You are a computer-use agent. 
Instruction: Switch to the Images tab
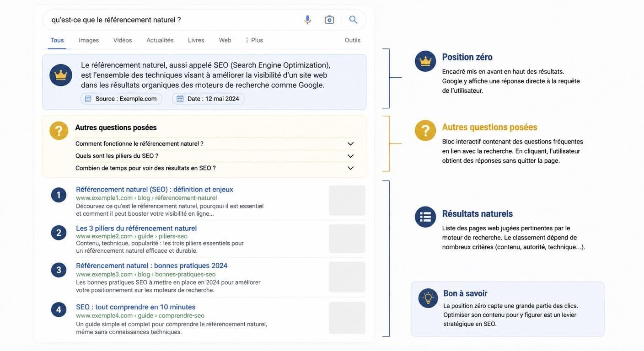89,40
